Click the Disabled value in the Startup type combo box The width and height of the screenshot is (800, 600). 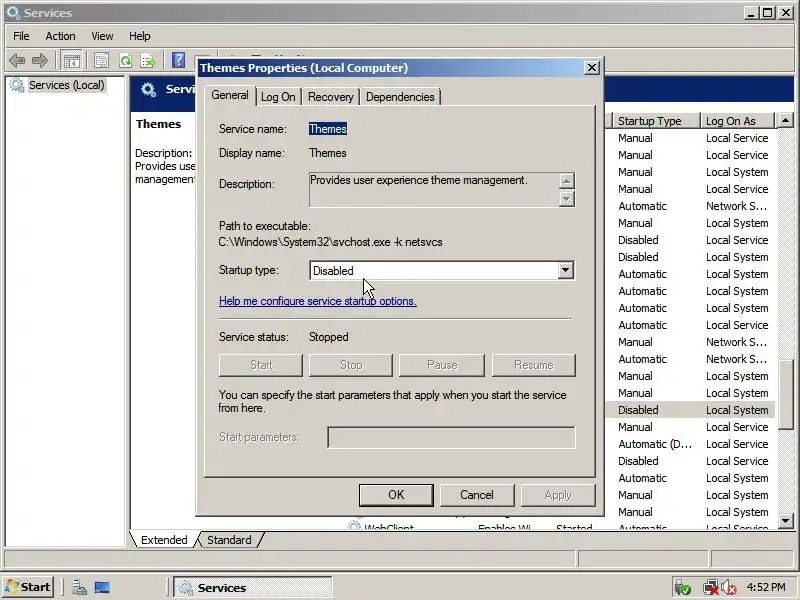pos(333,271)
